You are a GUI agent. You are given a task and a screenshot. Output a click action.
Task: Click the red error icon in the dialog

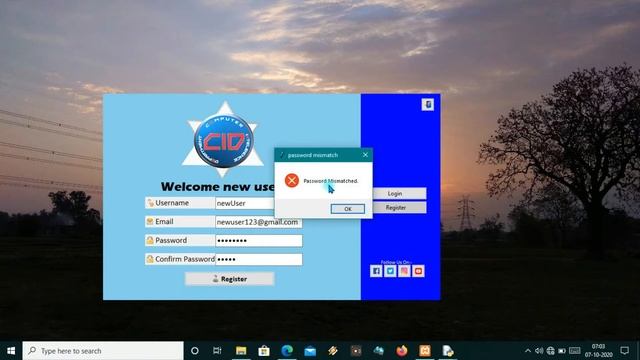pos(292,180)
